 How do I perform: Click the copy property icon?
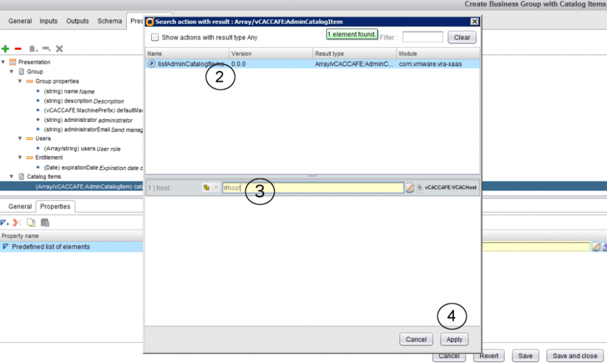tap(31, 223)
